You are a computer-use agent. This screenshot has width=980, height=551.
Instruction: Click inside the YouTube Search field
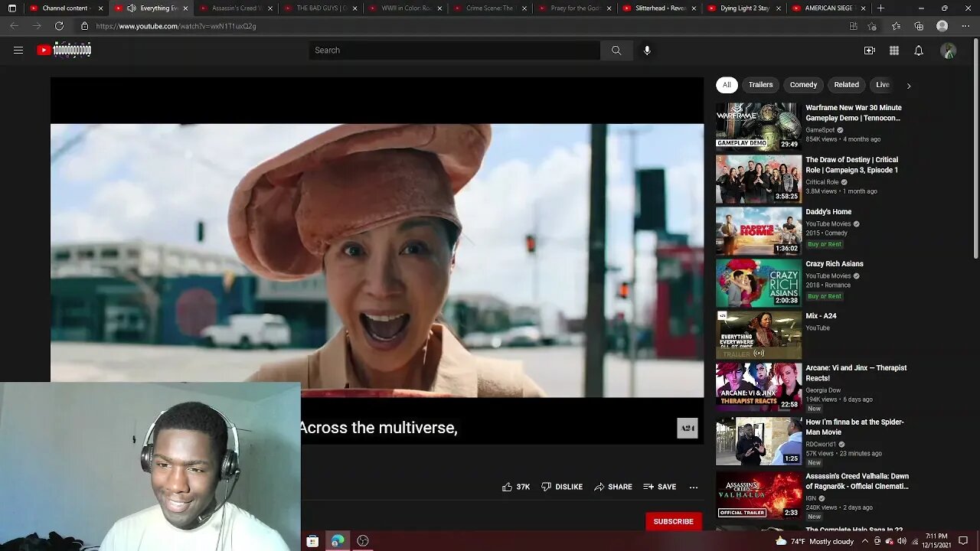click(455, 51)
